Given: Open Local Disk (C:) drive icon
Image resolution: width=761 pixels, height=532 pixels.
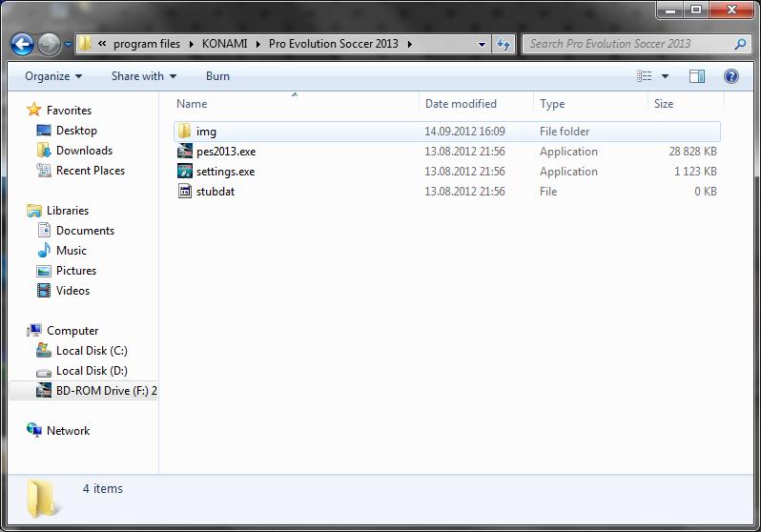Looking at the screenshot, I should [44, 350].
